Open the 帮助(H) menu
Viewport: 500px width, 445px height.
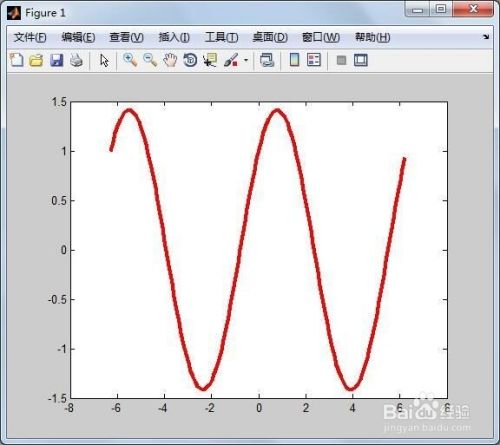[373, 37]
